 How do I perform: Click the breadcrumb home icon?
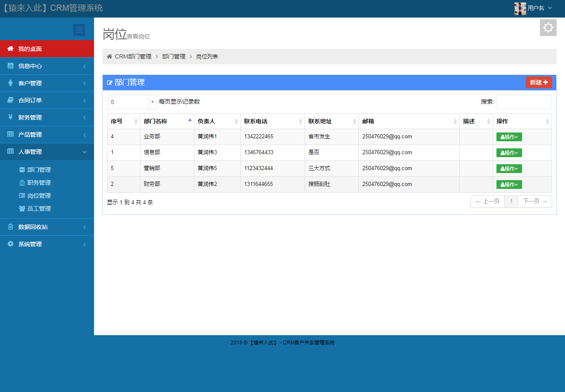click(x=109, y=56)
